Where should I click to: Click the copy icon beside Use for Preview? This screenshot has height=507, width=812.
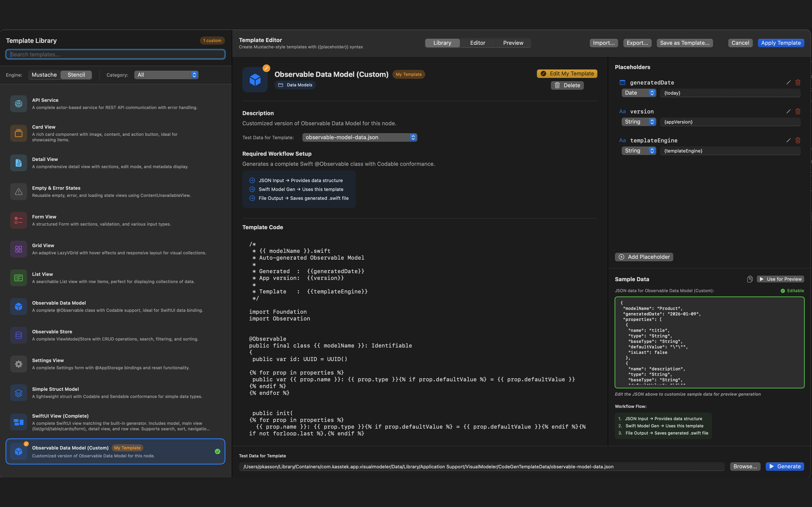click(750, 279)
